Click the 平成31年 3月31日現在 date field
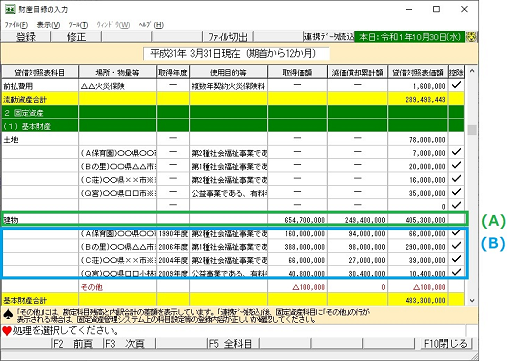 pyautogui.click(x=236, y=54)
